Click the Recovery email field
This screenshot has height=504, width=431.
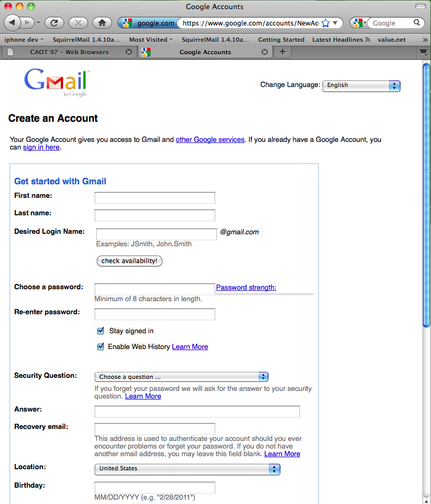pos(154,429)
